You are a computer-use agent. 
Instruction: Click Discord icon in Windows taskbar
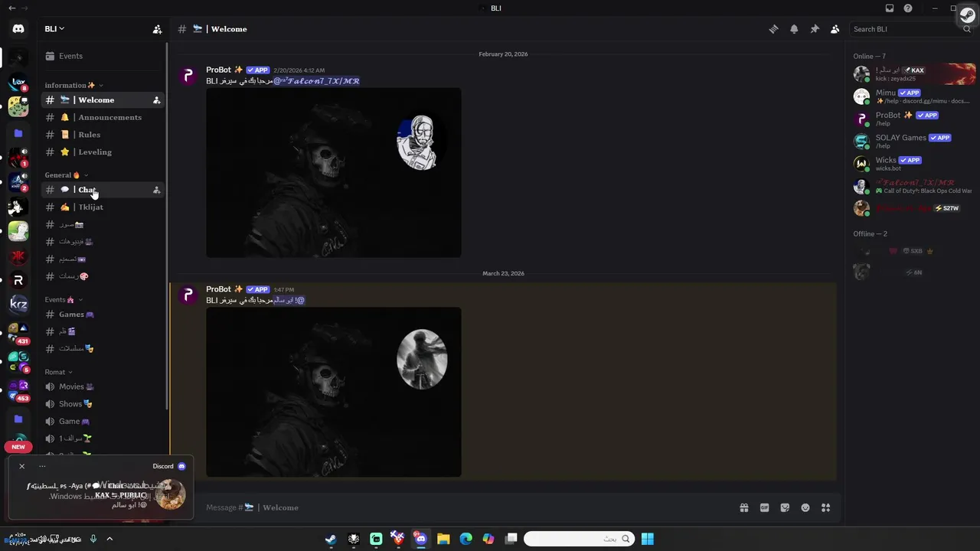coord(420,539)
